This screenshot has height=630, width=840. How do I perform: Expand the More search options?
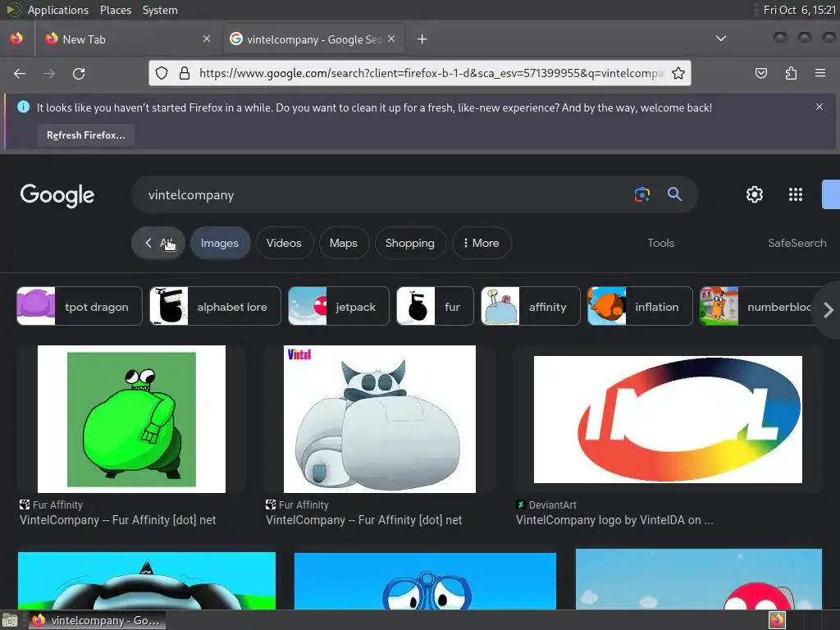(481, 243)
